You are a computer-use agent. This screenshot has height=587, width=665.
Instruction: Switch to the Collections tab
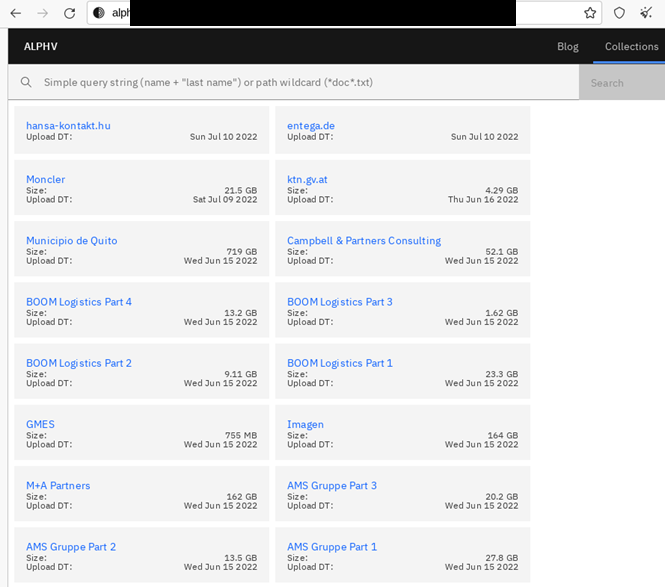[x=631, y=47]
